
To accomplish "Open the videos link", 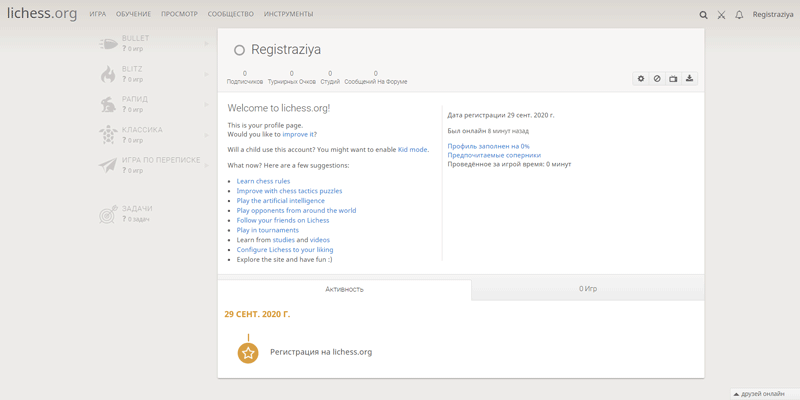I will [x=320, y=240].
